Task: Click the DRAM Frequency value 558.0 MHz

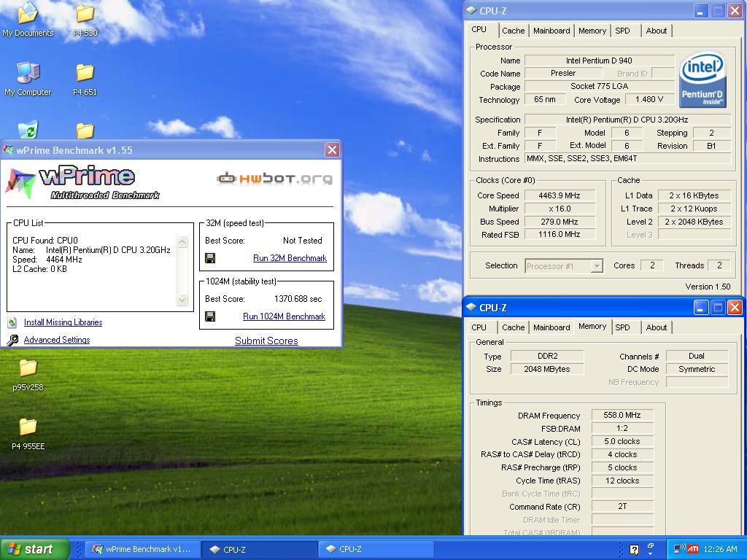Action: (x=622, y=415)
